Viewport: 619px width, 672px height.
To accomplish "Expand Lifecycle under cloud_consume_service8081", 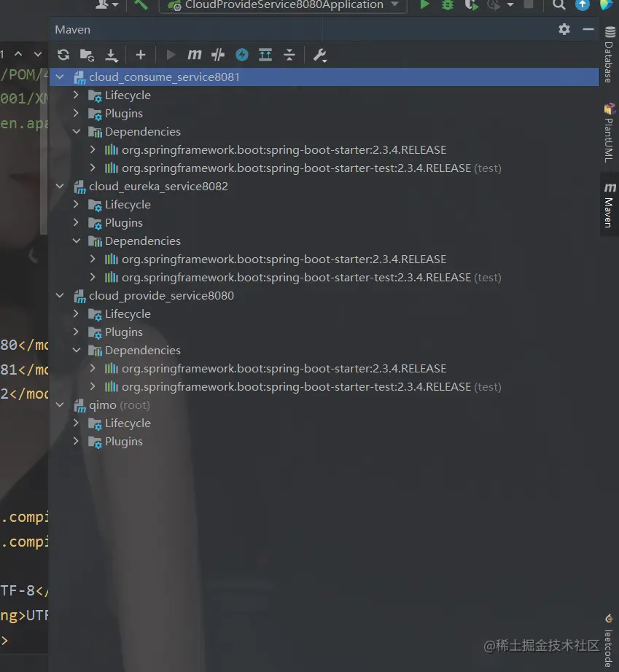I will point(77,95).
